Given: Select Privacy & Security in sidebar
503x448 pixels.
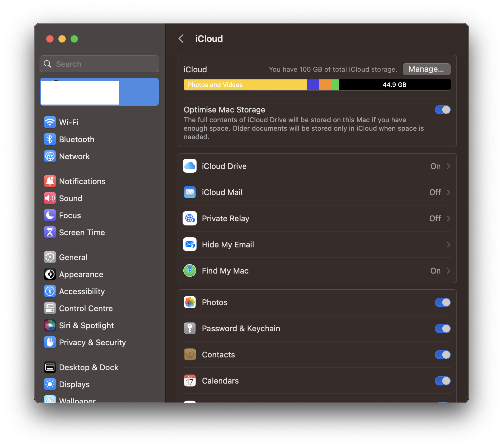Looking at the screenshot, I should (x=99, y=342).
